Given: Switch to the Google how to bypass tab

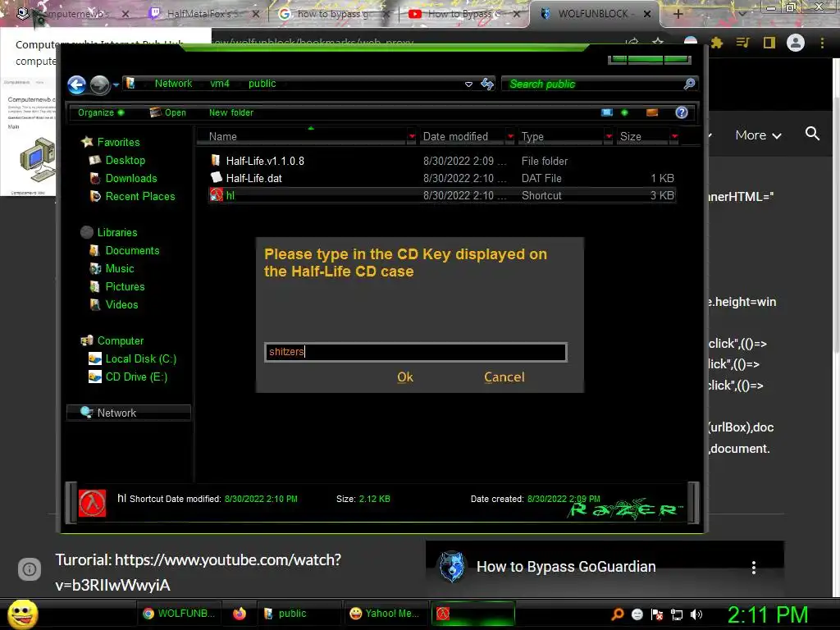Looking at the screenshot, I should pos(333,14).
